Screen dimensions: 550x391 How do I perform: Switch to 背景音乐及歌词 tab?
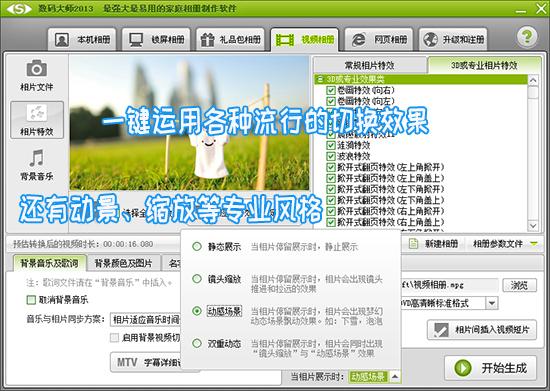49,263
